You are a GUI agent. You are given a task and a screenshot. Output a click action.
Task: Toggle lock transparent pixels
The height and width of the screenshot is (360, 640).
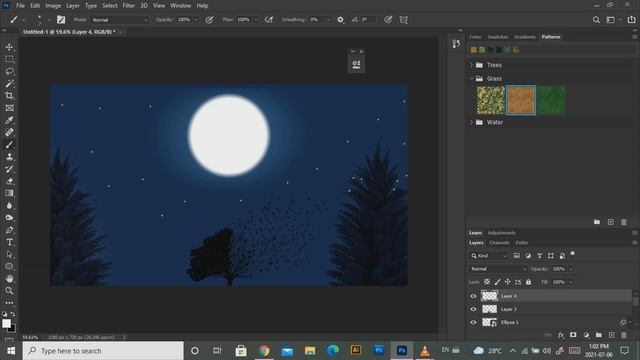[487, 282]
